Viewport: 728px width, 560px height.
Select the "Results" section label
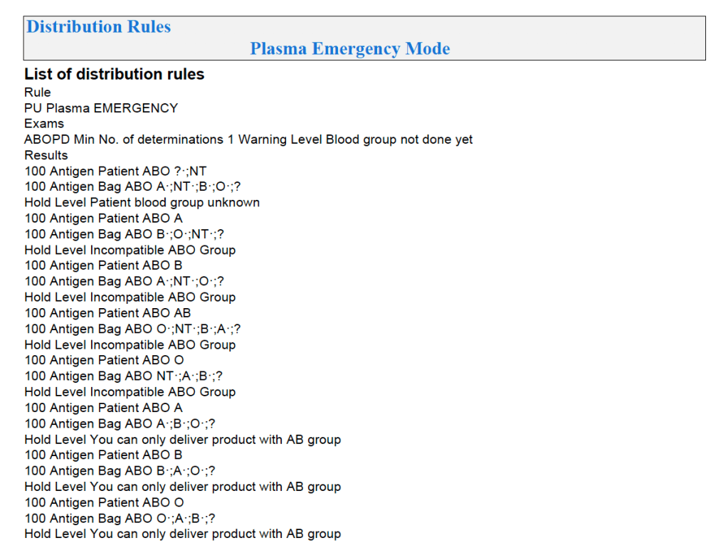point(46,155)
